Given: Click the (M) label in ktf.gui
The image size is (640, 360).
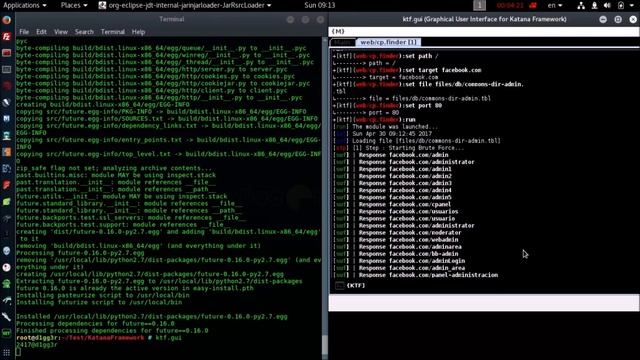Looking at the screenshot, I should 338,31.
